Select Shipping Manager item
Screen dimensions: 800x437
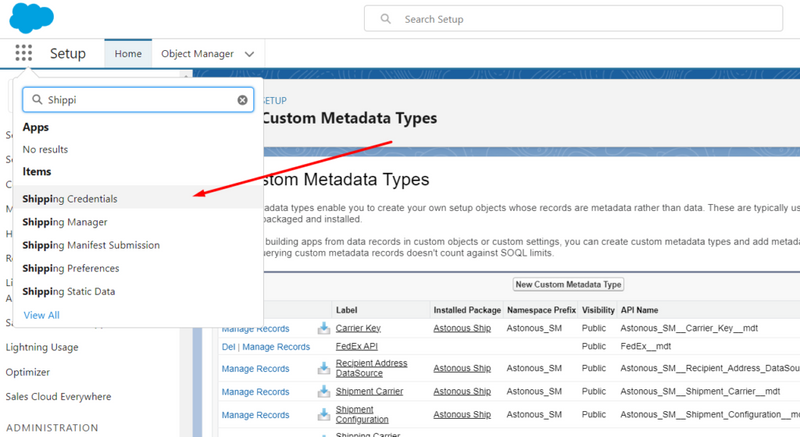(x=138, y=222)
